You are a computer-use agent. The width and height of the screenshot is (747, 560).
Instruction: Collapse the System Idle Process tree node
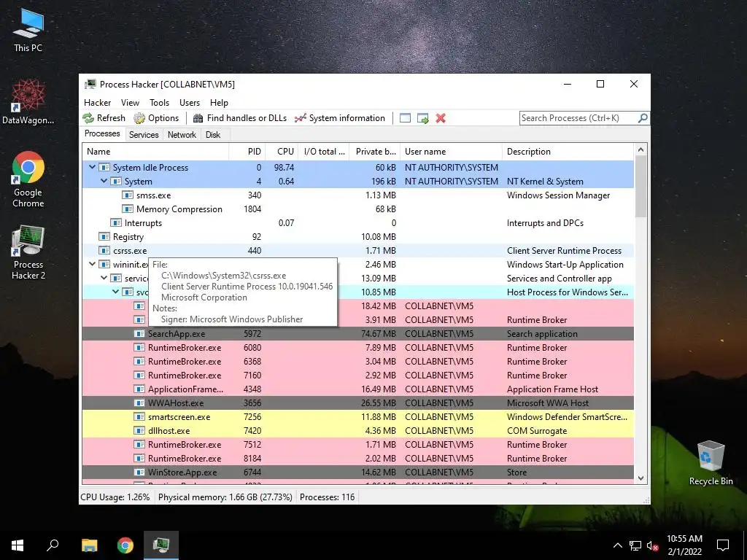click(93, 167)
